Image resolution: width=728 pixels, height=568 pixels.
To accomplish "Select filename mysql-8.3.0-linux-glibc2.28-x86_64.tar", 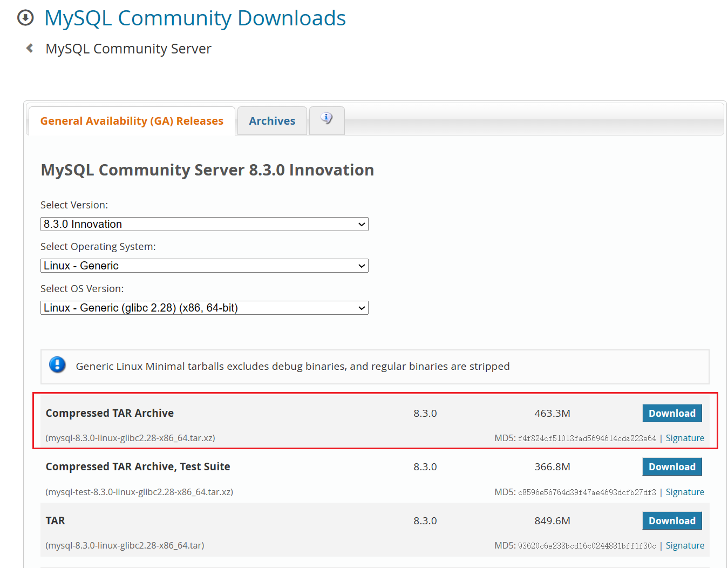I will 125,545.
